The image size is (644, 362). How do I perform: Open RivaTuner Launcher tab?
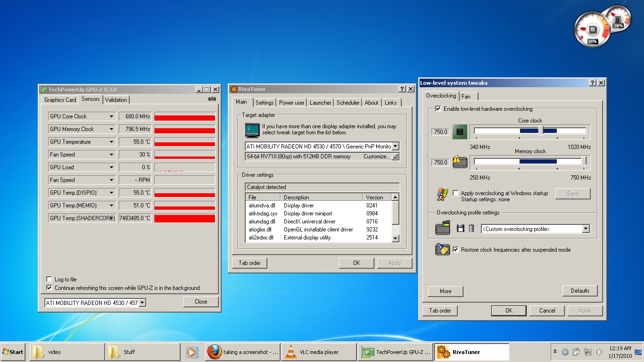click(x=321, y=103)
